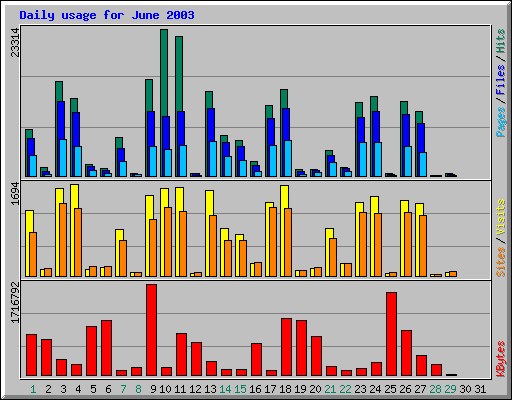Select the orange sites bar for day 3
Image resolution: width=512 pixels, height=400 pixels.
63,240
